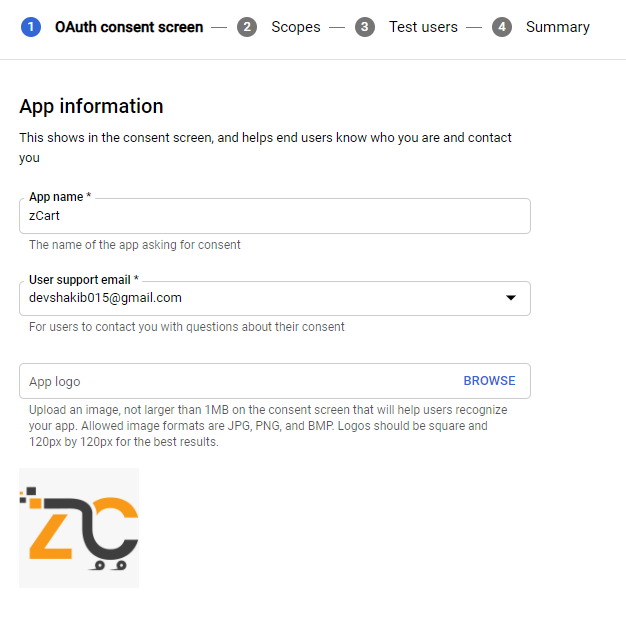Click the logo upload requirements text
626x626 pixels.
[x=268, y=426]
